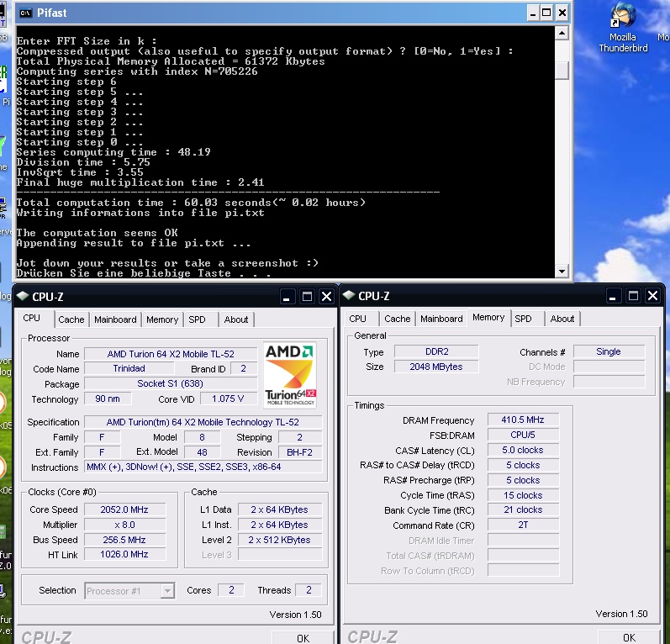Click the Cores count value field

tap(231, 590)
